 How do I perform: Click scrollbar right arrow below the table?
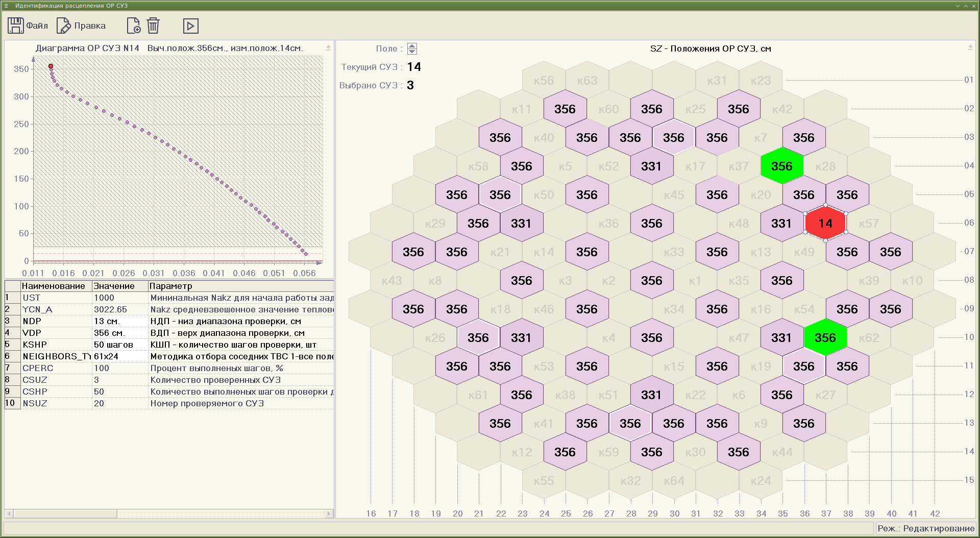tap(329, 513)
